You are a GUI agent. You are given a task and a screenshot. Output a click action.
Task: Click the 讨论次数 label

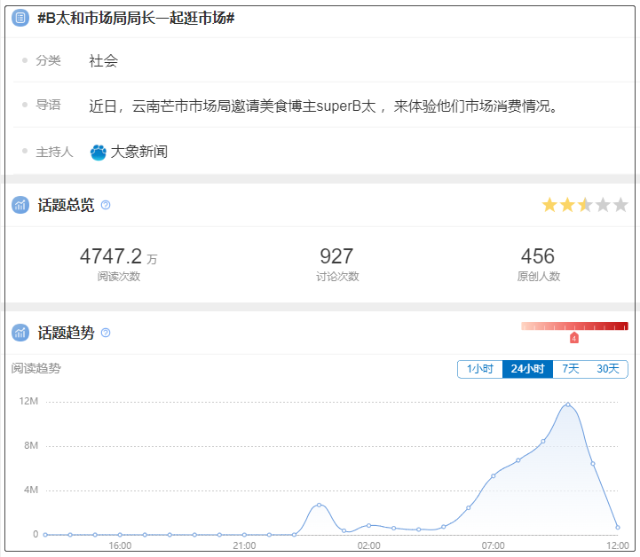point(337,276)
